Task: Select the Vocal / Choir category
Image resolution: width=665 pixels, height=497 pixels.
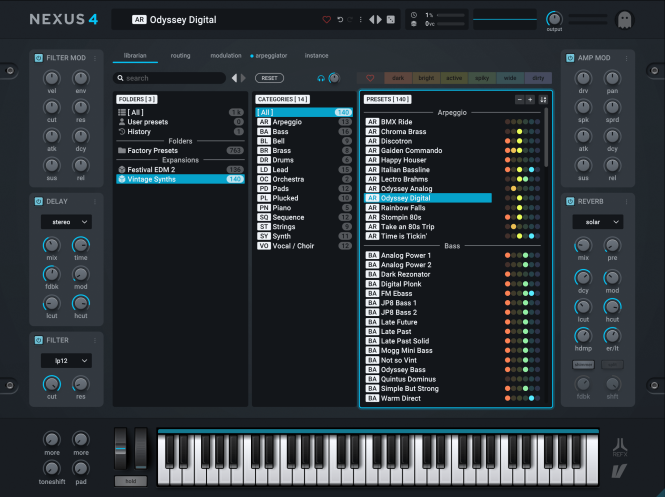Action: click(x=304, y=246)
